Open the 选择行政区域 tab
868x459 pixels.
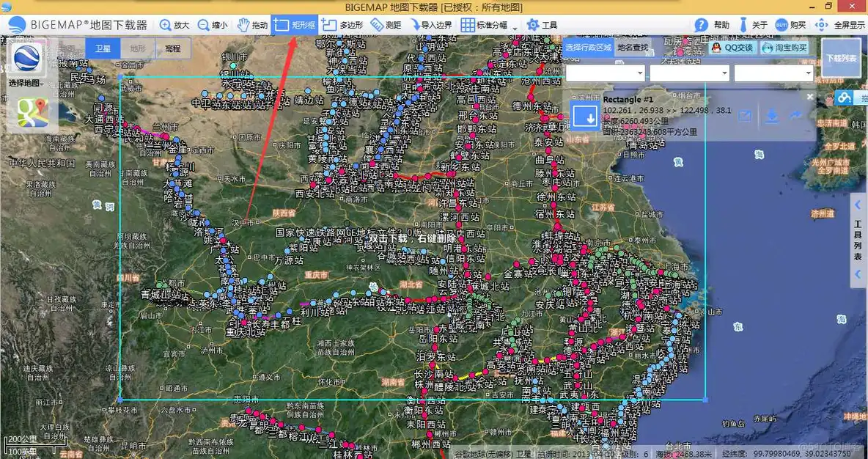click(x=589, y=48)
